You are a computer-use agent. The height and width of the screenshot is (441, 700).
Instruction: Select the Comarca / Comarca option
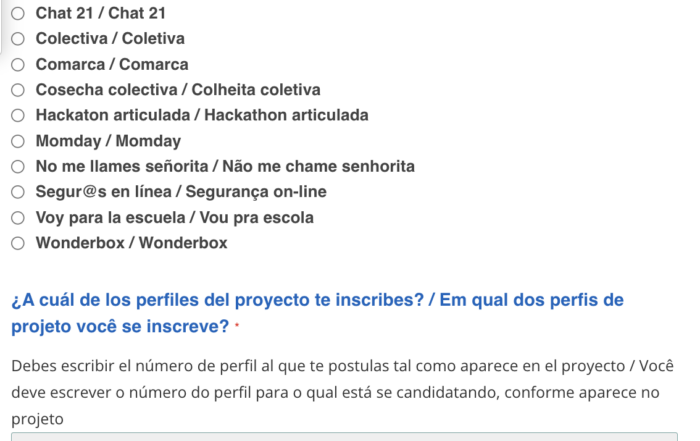pos(18,65)
